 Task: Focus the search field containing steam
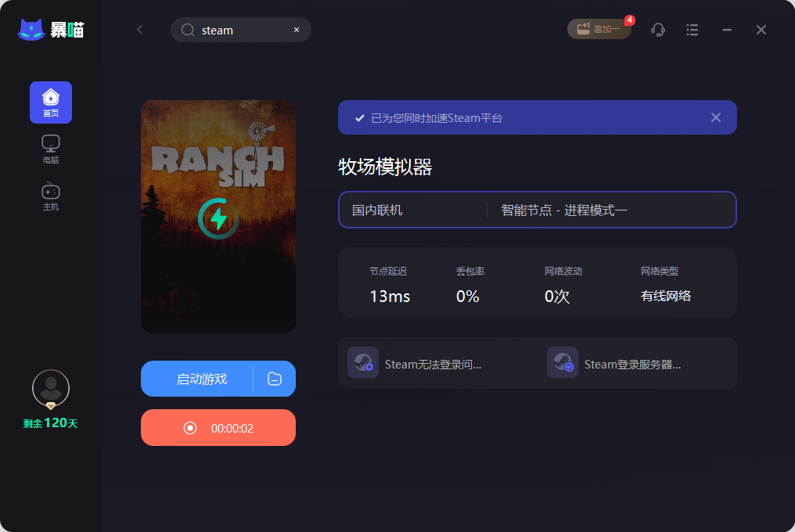pyautogui.click(x=240, y=30)
